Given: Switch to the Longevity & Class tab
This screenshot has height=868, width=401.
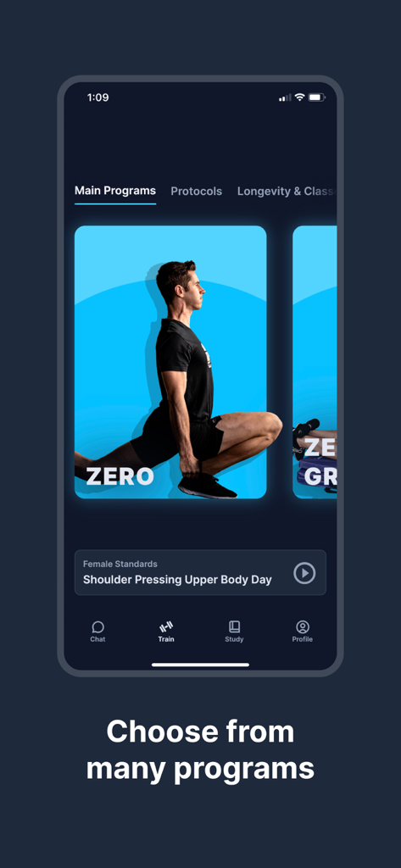Looking at the screenshot, I should click(286, 191).
